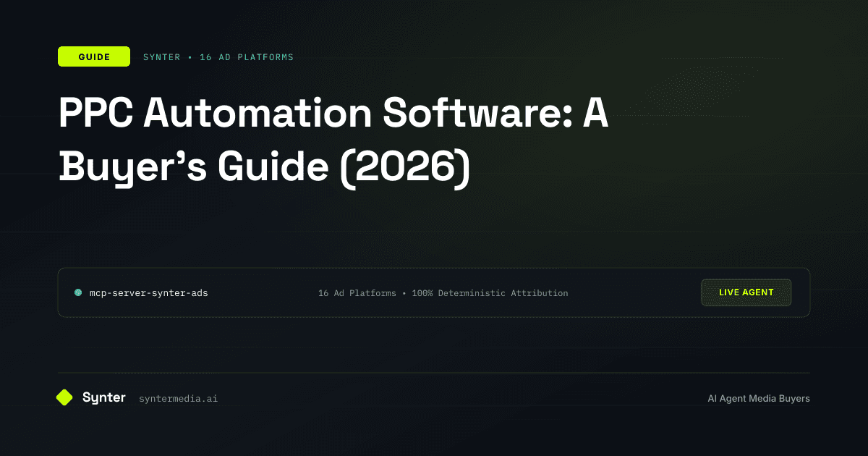Select the text mcp-server-synter-ads
The width and height of the screenshot is (868, 456).
148,293
